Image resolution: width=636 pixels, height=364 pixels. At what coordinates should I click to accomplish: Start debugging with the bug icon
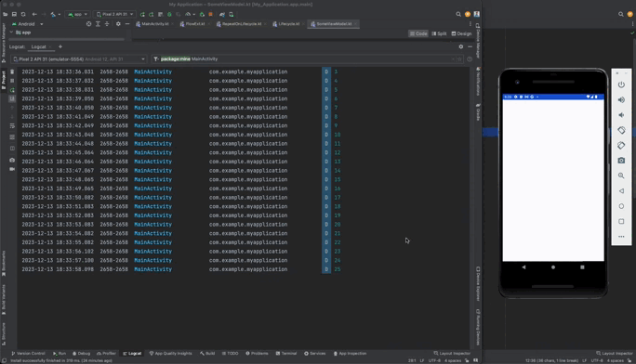point(169,14)
